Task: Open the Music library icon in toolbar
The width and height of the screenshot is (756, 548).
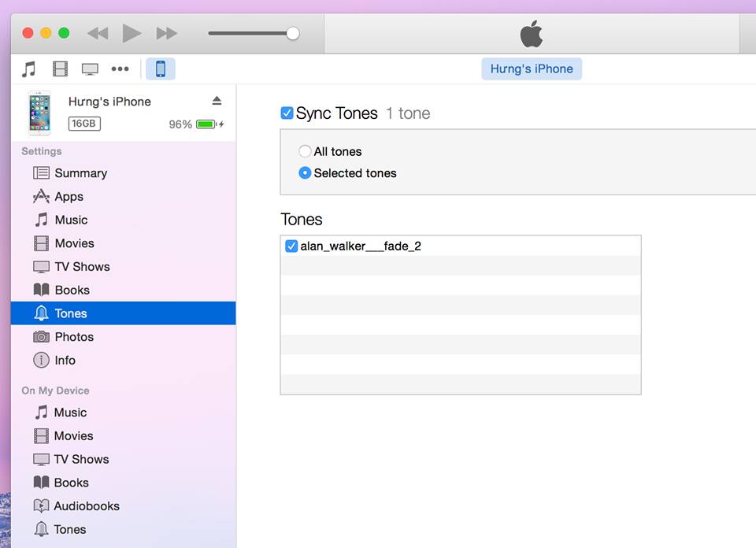Action: pyautogui.click(x=29, y=69)
